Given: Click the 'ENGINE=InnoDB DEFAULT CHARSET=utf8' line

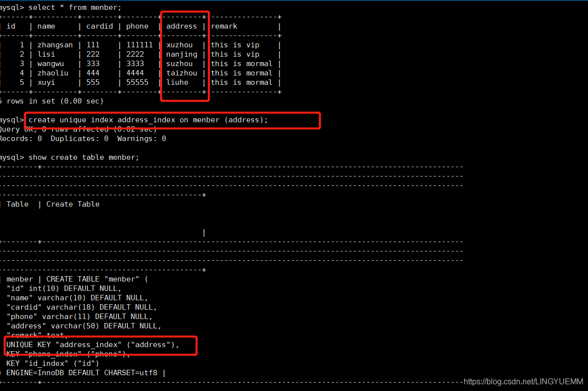Looking at the screenshot, I should [x=82, y=373].
